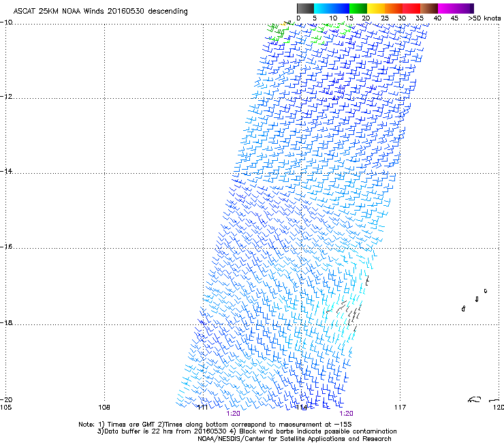The width and height of the screenshot is (504, 443).
Task: Click the ">50 knots" legend label
Action: point(484,18)
